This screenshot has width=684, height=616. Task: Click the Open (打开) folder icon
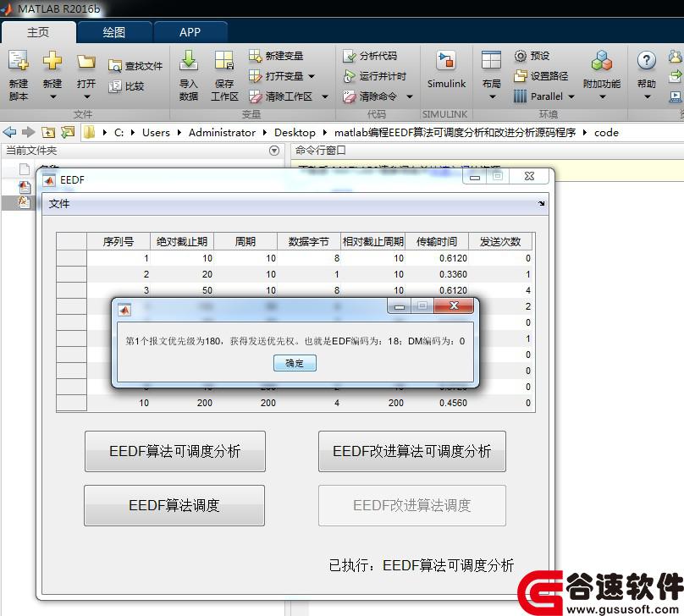(86, 62)
